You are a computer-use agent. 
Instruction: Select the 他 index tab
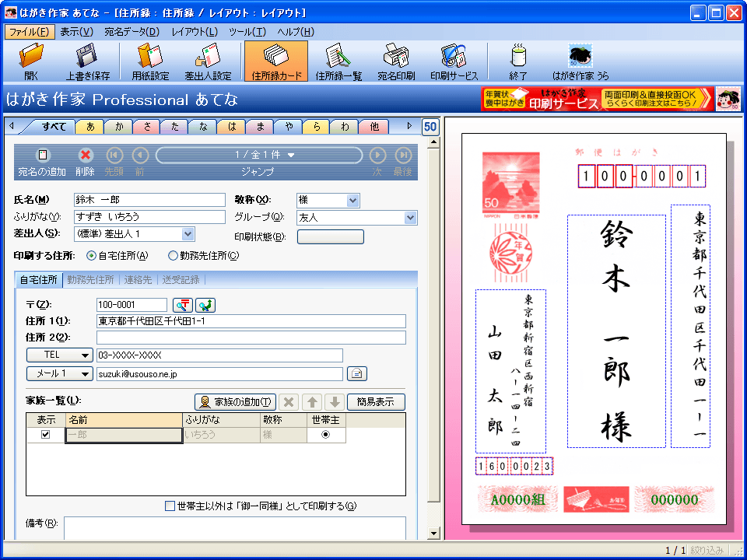point(375,127)
